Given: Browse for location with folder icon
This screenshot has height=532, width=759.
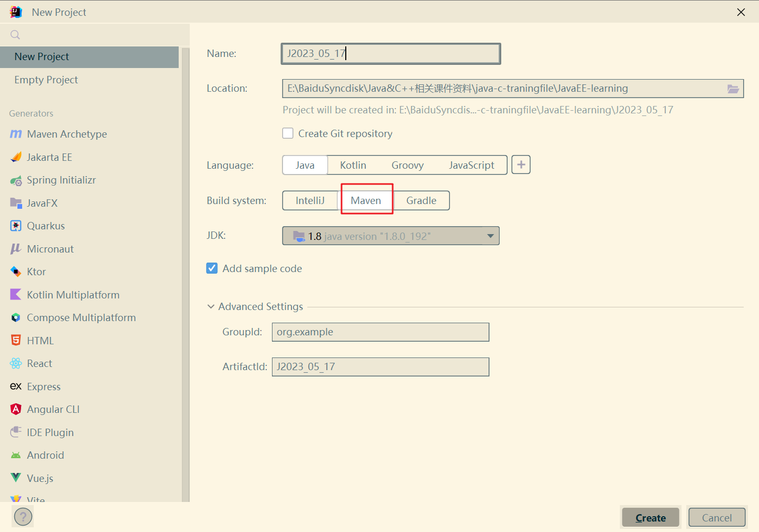Looking at the screenshot, I should (733, 89).
